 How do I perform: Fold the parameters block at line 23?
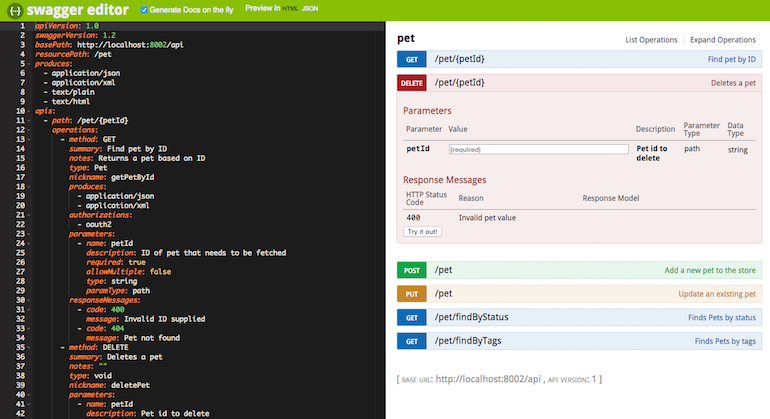click(x=29, y=234)
